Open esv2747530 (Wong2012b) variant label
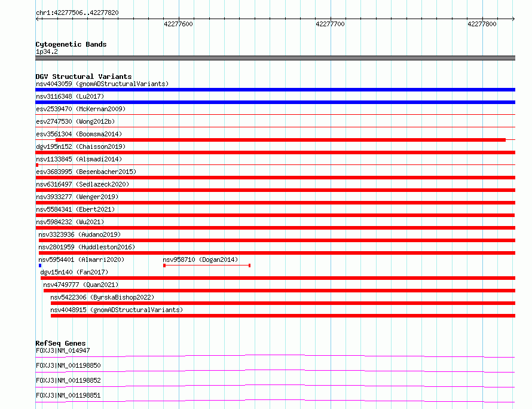The image size is (532, 409). (x=75, y=121)
